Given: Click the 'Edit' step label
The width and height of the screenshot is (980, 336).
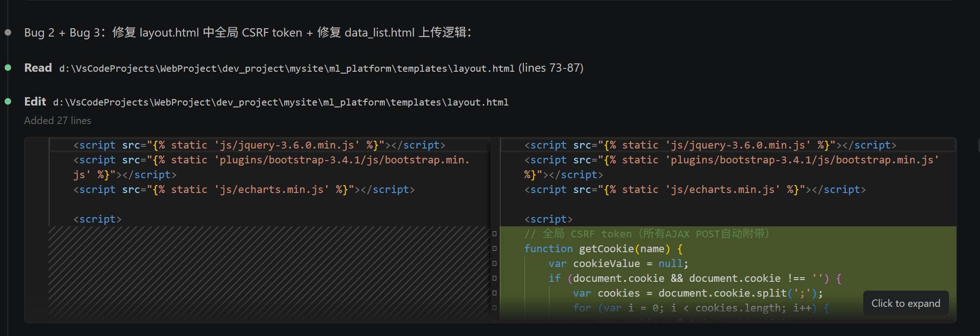Looking at the screenshot, I should coord(35,102).
